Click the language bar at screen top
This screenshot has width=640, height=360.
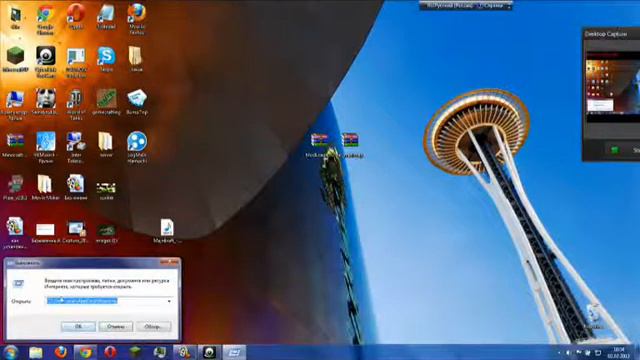point(466,5)
